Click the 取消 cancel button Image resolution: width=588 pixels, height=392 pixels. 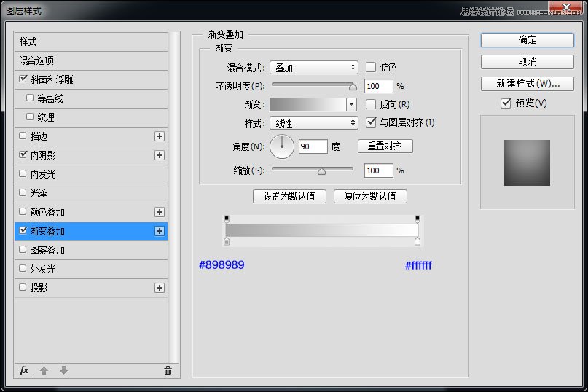pos(528,62)
